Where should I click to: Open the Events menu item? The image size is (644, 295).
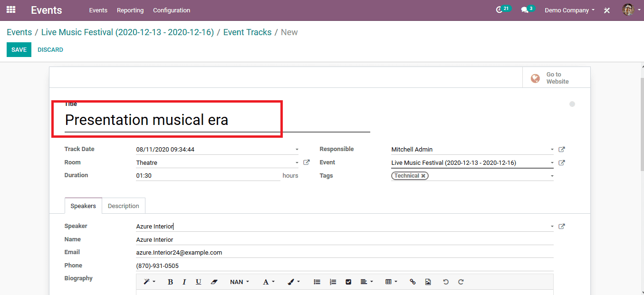pos(98,10)
